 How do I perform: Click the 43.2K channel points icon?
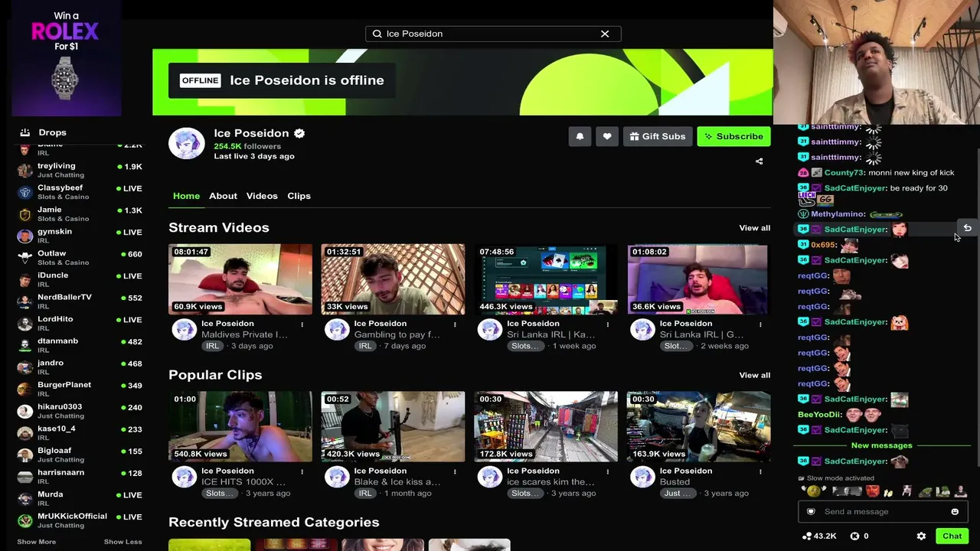click(806, 536)
